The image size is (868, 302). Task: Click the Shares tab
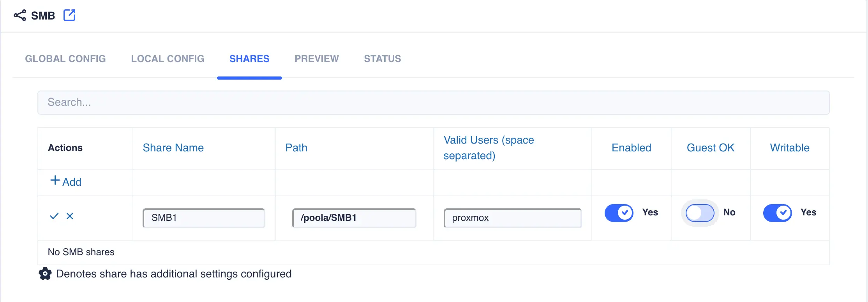point(249,59)
